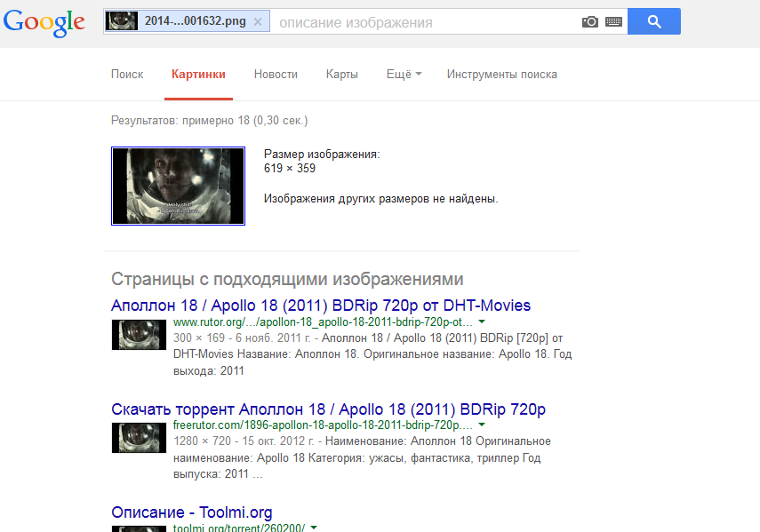Click the uploaded image chip thumbnail
This screenshot has height=532, width=760.
pos(122,21)
